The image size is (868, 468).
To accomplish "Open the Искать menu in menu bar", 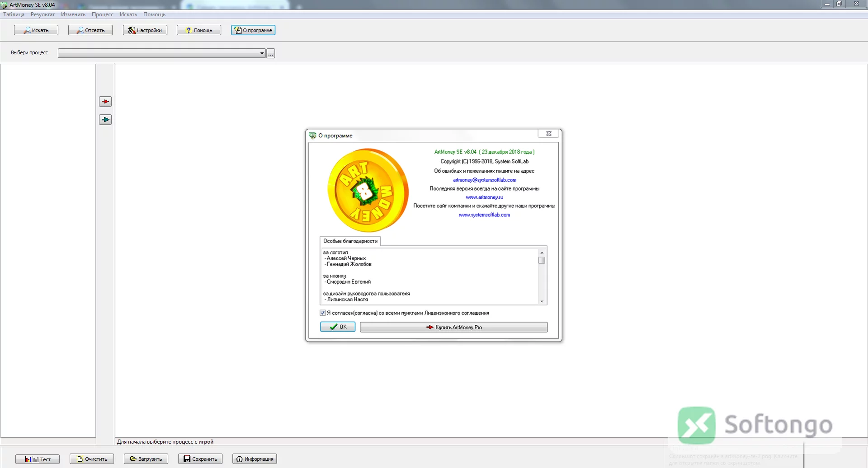I will click(x=128, y=14).
